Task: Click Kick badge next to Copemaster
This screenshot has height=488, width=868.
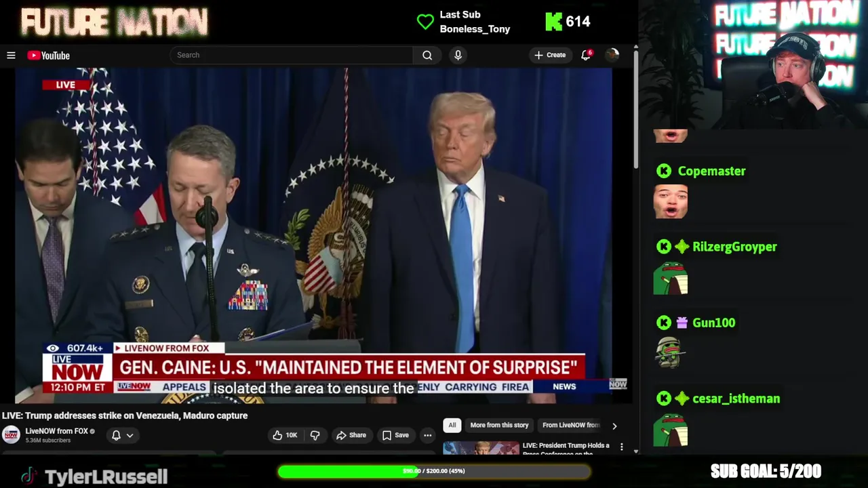Action: (x=663, y=171)
